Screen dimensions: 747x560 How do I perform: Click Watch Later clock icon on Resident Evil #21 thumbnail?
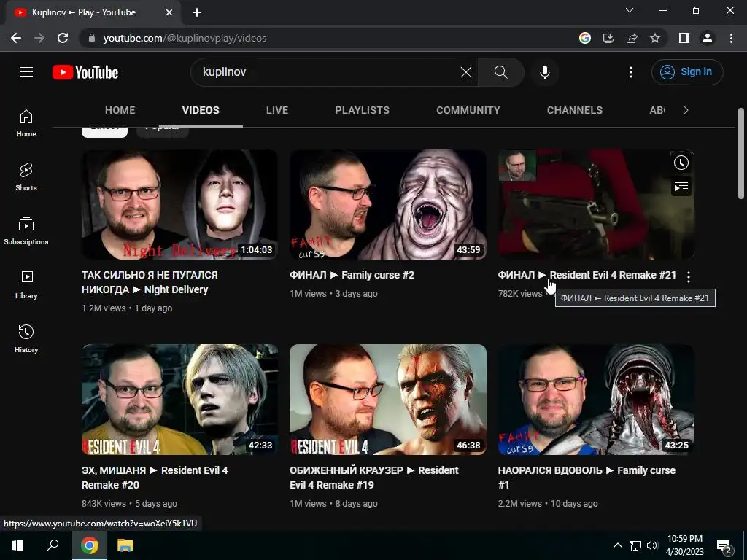point(681,163)
